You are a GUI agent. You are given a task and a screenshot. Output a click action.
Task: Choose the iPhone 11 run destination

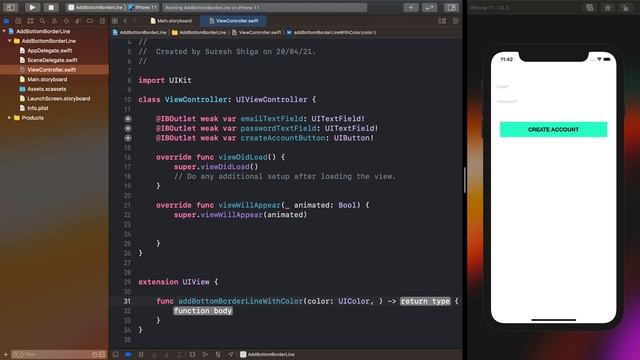tap(143, 7)
